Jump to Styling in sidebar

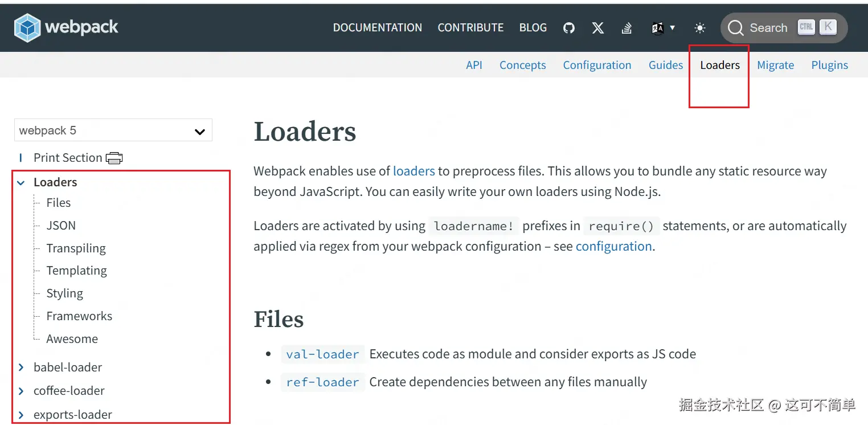click(x=65, y=293)
